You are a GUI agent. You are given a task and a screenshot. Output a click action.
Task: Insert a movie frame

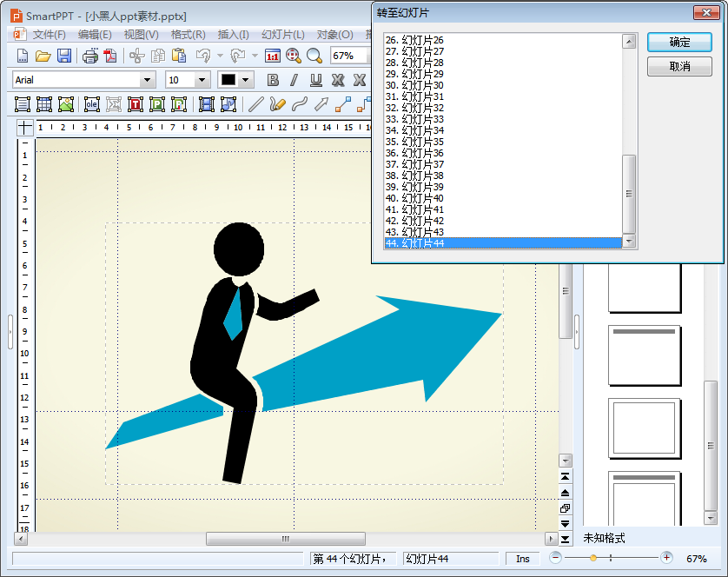[207, 104]
